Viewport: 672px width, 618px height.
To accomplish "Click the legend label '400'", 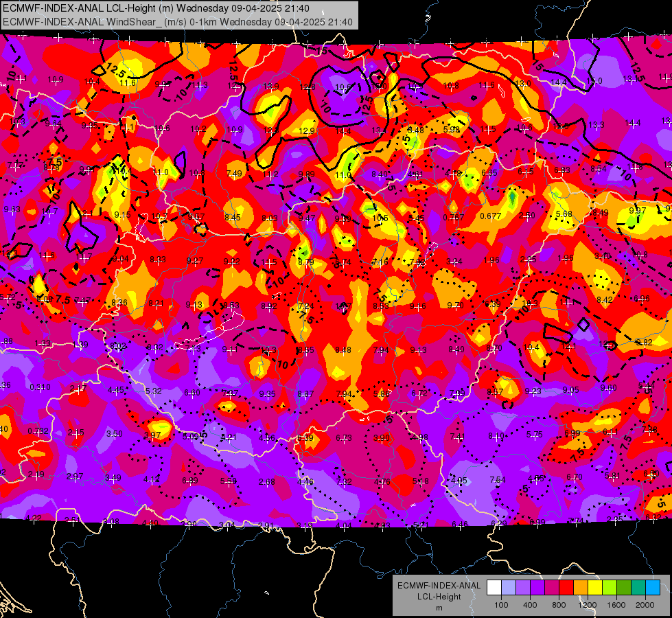I will [530, 605].
